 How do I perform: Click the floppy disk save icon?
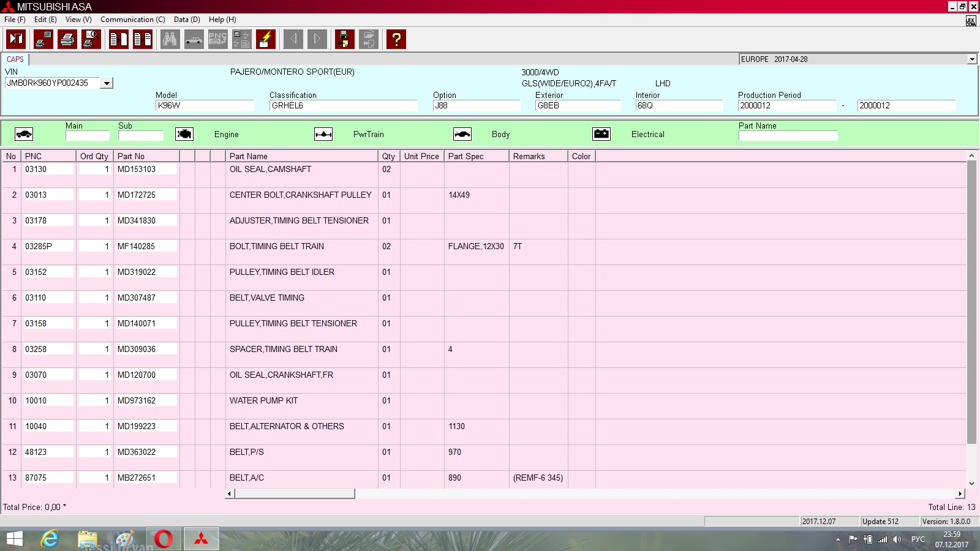(x=344, y=39)
